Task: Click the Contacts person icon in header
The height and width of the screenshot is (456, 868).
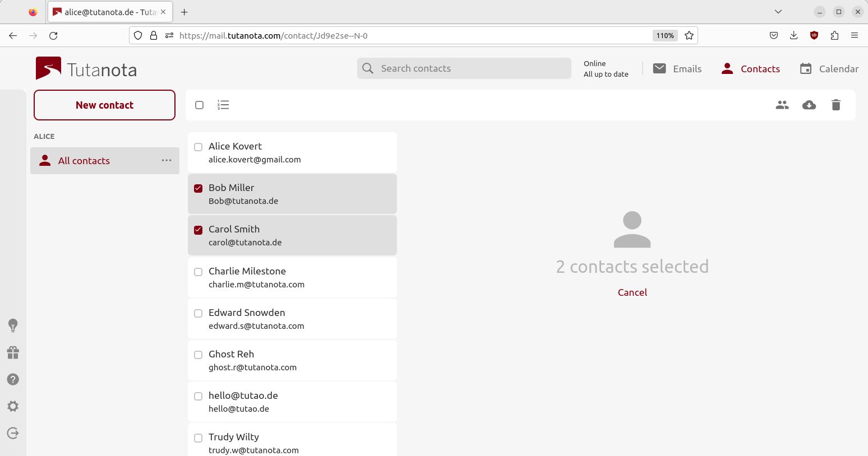Action: [x=727, y=68]
